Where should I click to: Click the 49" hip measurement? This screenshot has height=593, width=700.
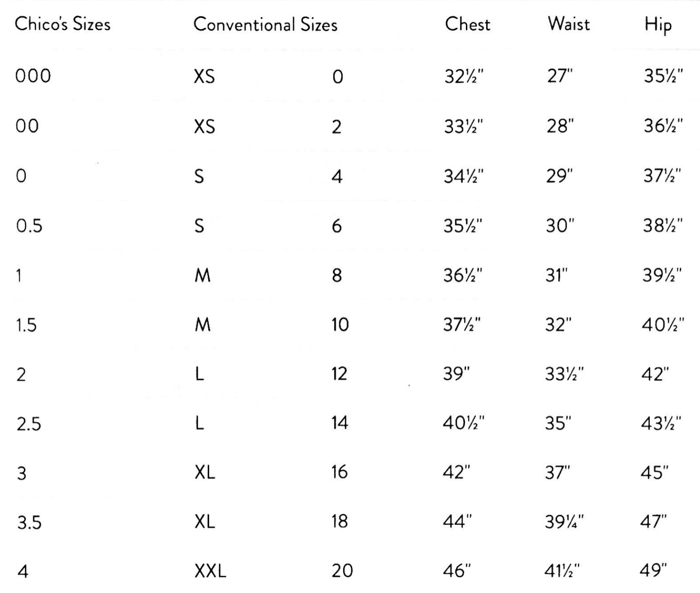coord(654,571)
